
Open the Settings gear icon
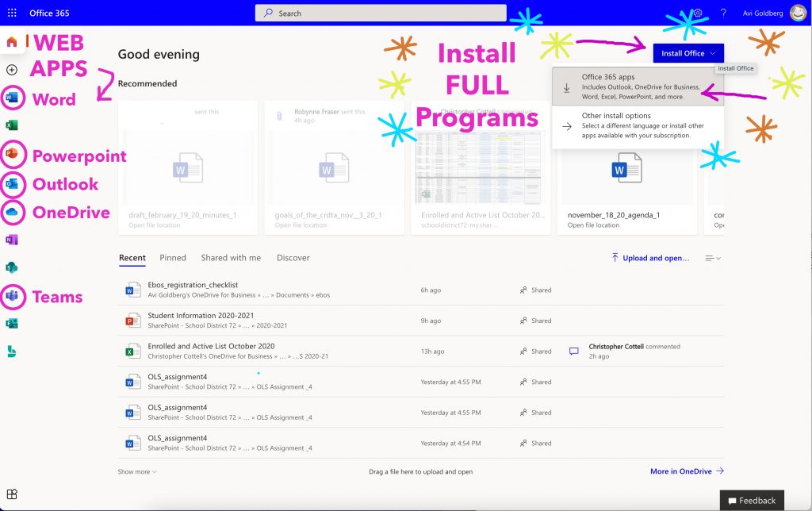point(698,13)
